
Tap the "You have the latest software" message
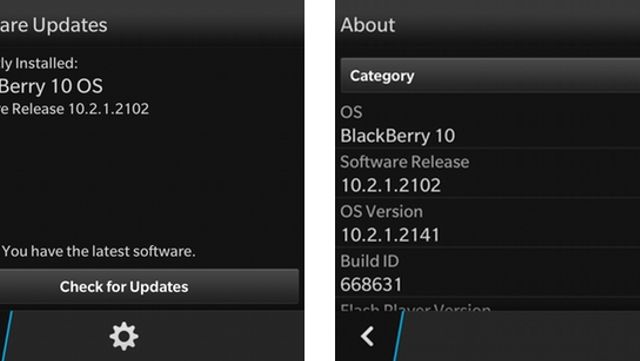(x=98, y=251)
